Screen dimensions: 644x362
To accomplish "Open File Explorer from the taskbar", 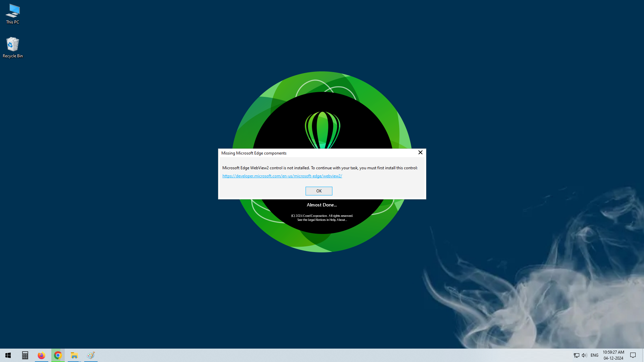I will pyautogui.click(x=74, y=355).
